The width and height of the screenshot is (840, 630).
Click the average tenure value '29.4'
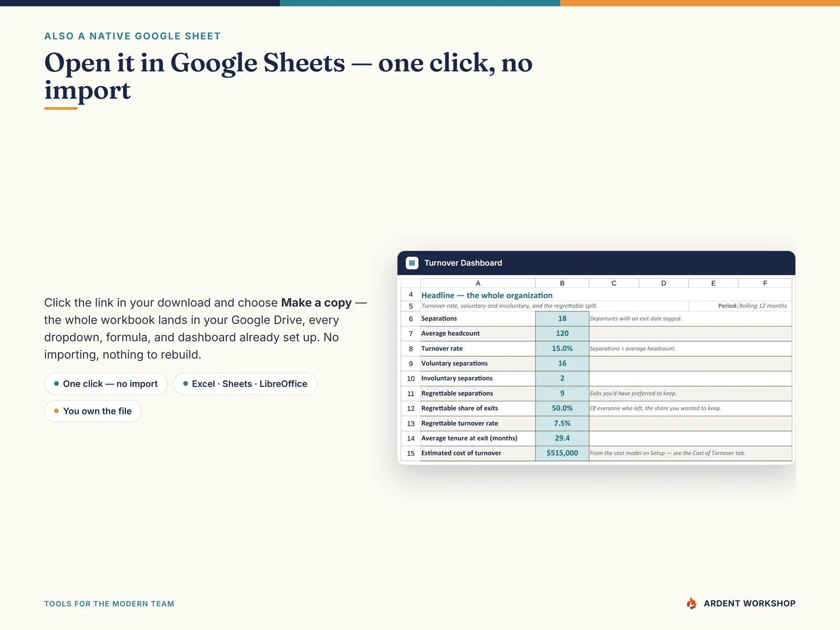click(x=562, y=438)
